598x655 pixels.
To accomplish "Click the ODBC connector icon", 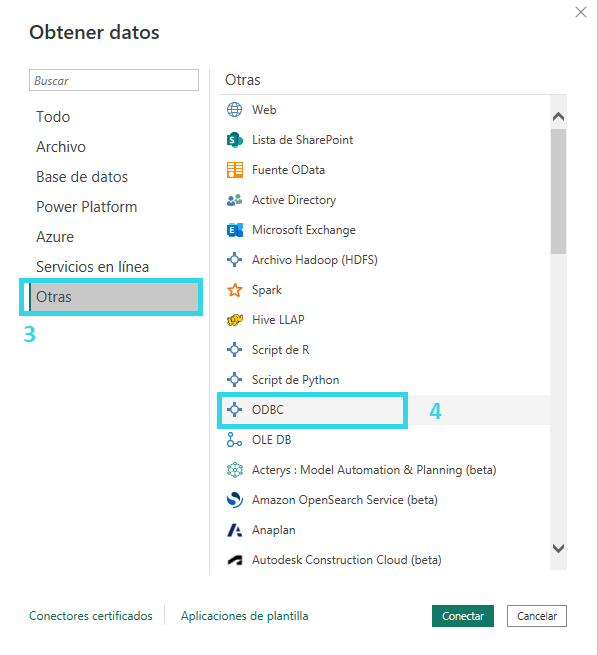I will pyautogui.click(x=234, y=410).
